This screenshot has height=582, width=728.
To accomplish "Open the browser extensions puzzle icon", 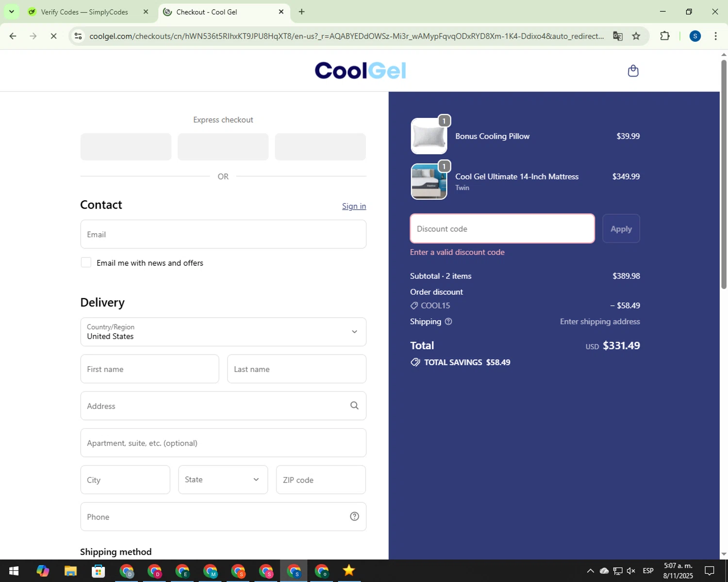I will tap(664, 36).
